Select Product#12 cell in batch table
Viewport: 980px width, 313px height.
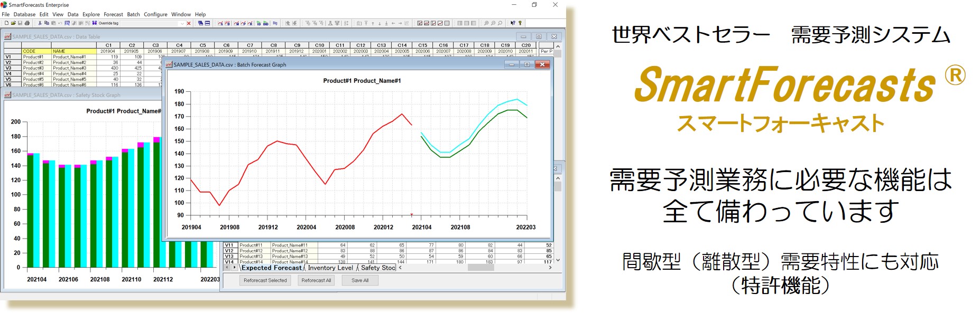click(x=254, y=251)
